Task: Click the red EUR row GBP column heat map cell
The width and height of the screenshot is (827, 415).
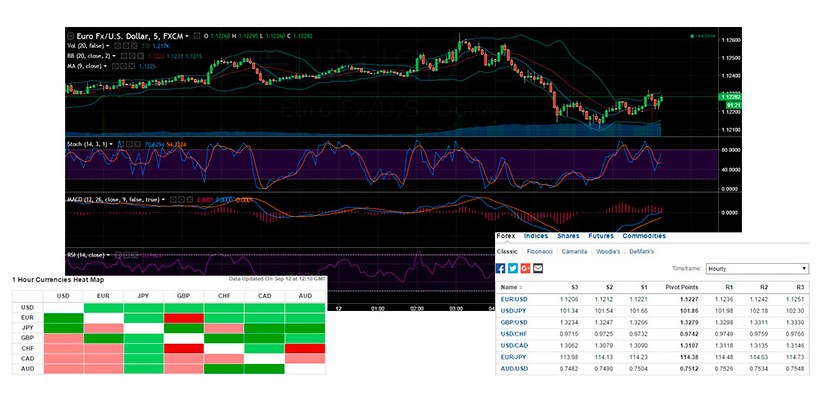Action: [184, 318]
